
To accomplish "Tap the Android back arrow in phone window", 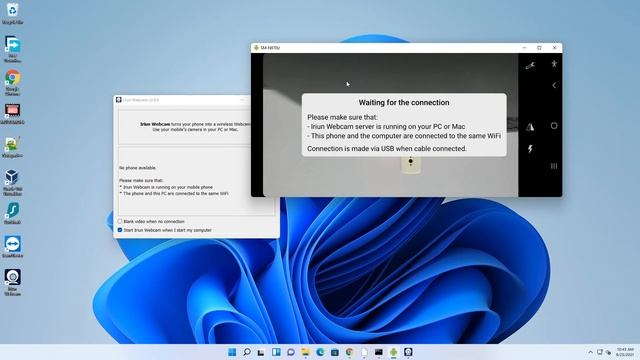I will click(554, 85).
